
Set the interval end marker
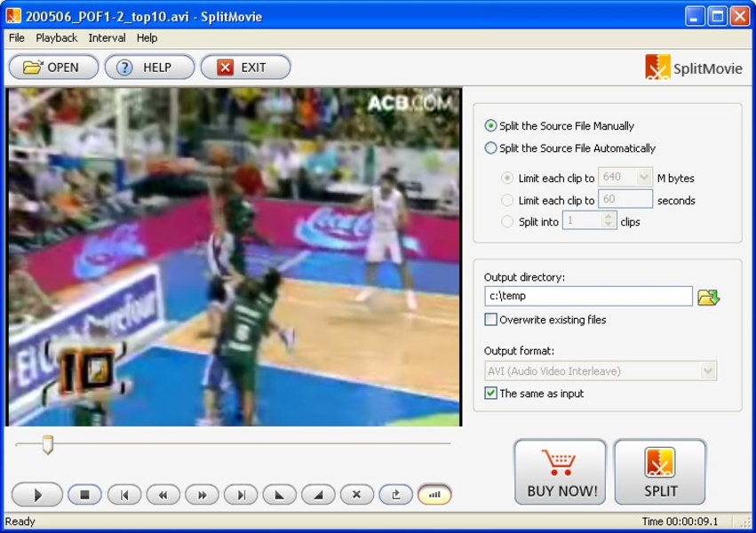318,495
